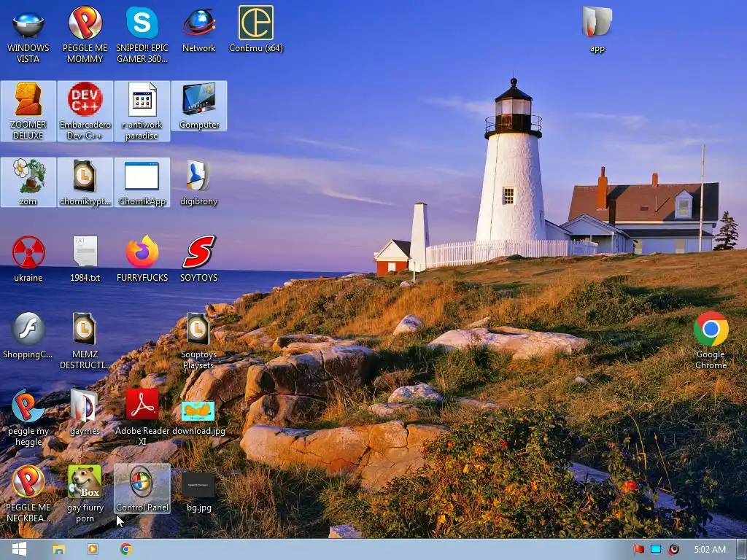This screenshot has height=560, width=747.
Task: Open the Windows Start button
Action: click(x=19, y=550)
